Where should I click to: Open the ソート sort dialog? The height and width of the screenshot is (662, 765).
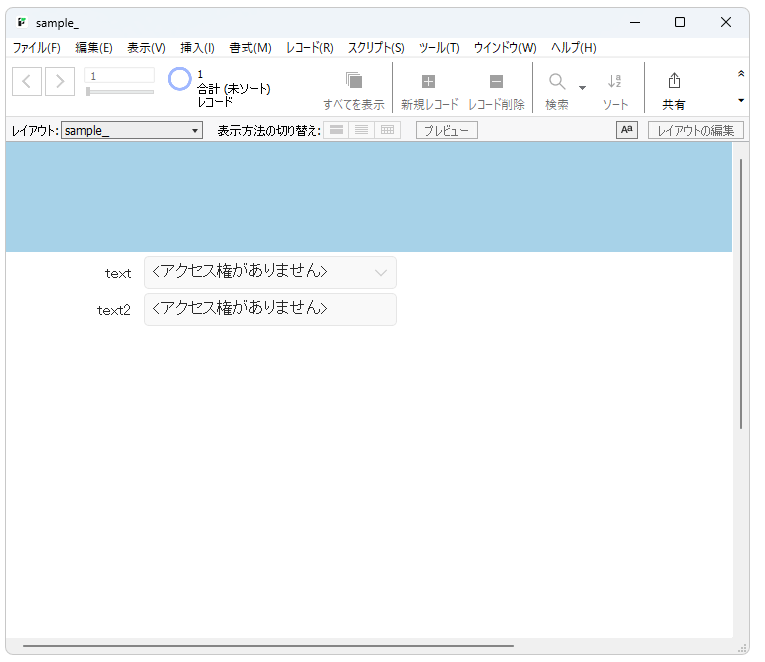(615, 91)
